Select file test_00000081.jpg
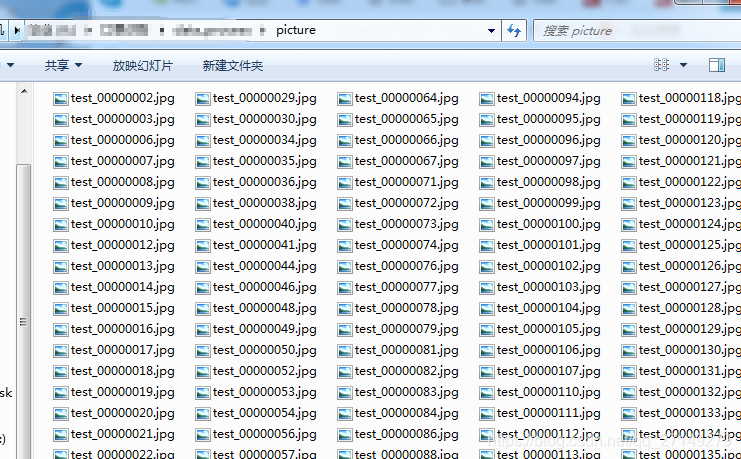Image resolution: width=741 pixels, height=459 pixels. tap(398, 350)
